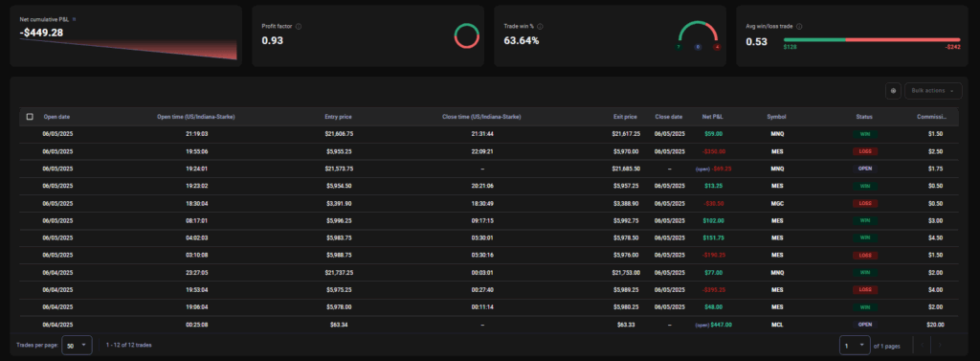The image size is (980, 361).
Task: Click the $128 average win label
Action: (790, 47)
